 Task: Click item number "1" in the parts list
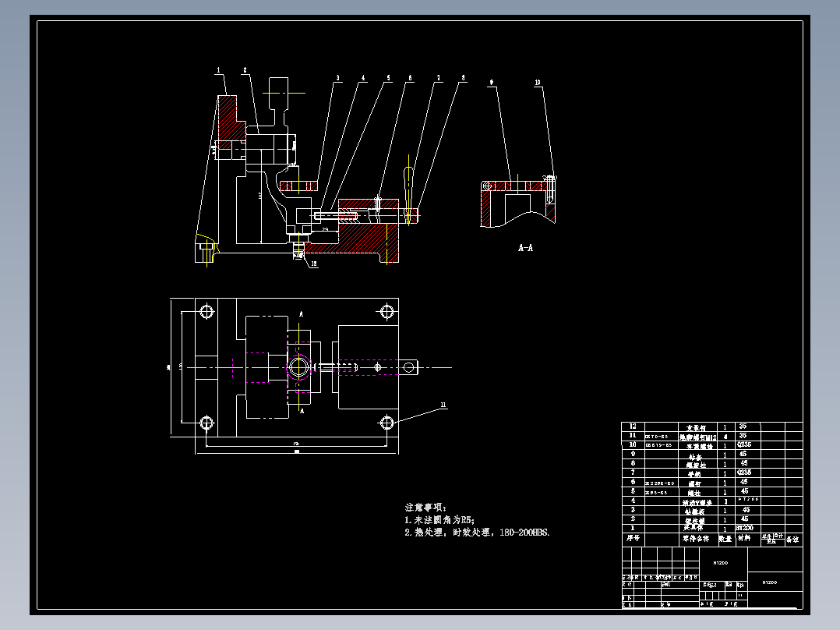(x=633, y=528)
